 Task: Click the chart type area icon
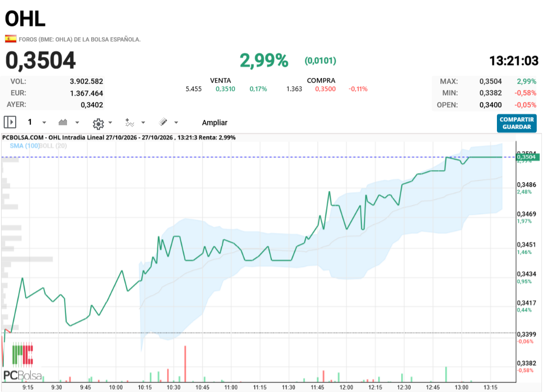(x=63, y=122)
